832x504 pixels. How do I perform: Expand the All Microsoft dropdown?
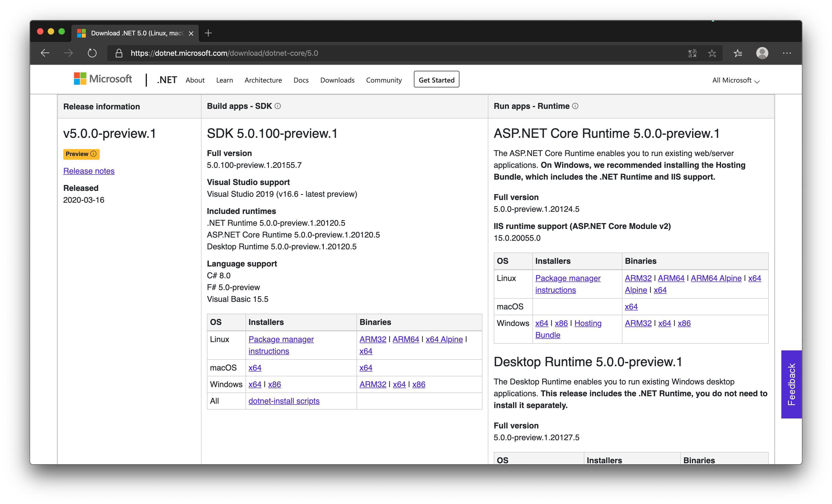pyautogui.click(x=736, y=80)
